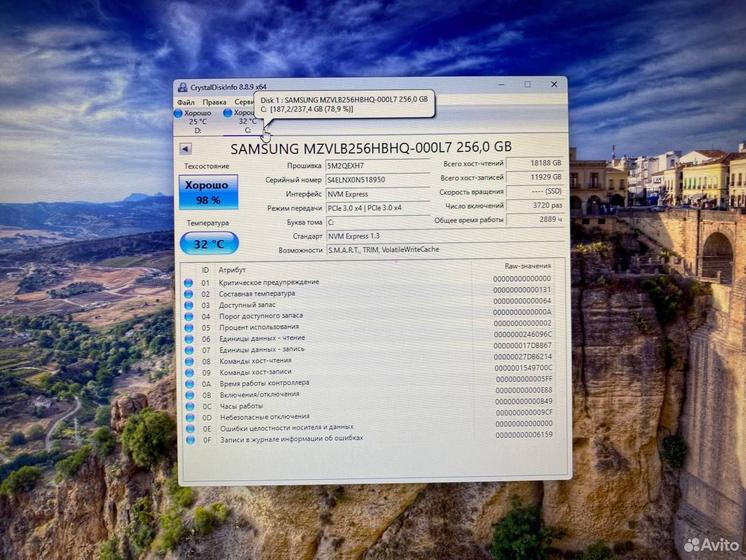Select the D: disk tab showing 25 °C
This screenshot has height=560, width=746.
[197, 122]
